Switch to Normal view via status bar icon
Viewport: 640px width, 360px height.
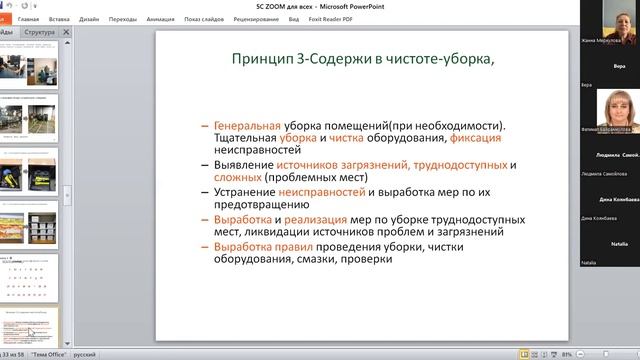[524, 355]
